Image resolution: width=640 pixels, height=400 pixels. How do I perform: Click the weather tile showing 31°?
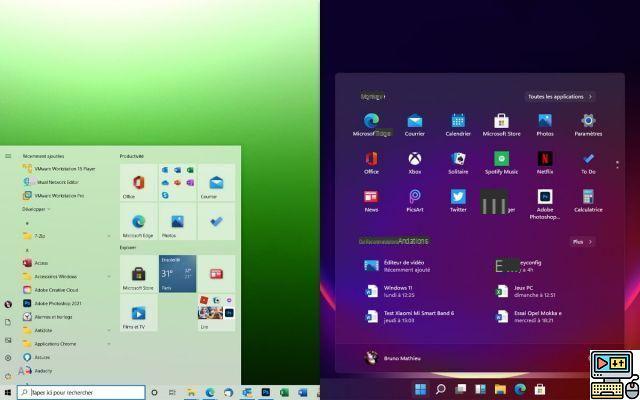pos(178,273)
